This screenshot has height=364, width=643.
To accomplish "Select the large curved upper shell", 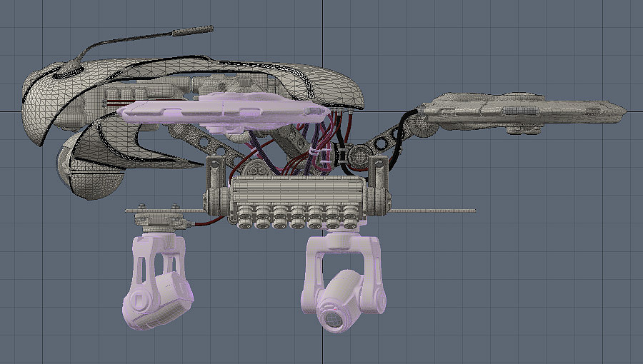I will [193, 86].
